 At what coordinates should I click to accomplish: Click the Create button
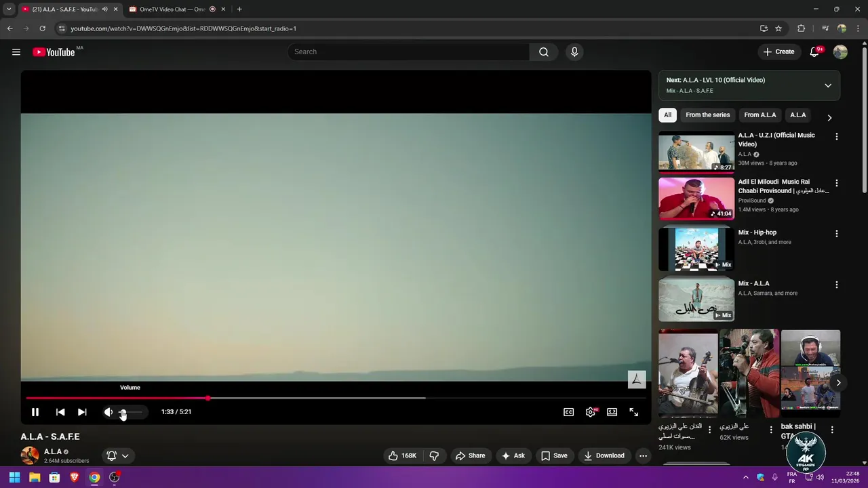click(778, 52)
